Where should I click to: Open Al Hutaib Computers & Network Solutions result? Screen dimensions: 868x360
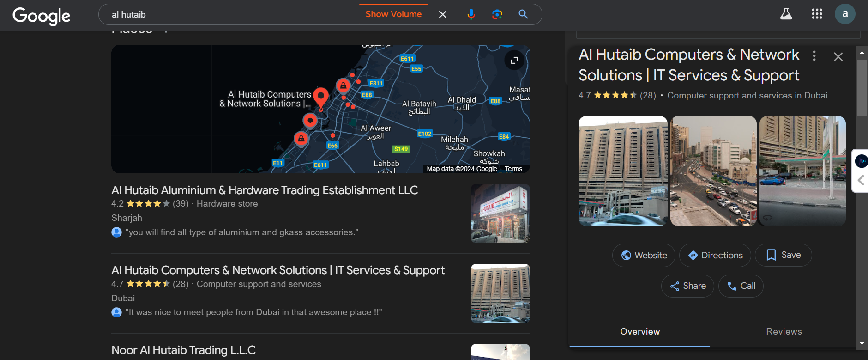coord(278,270)
